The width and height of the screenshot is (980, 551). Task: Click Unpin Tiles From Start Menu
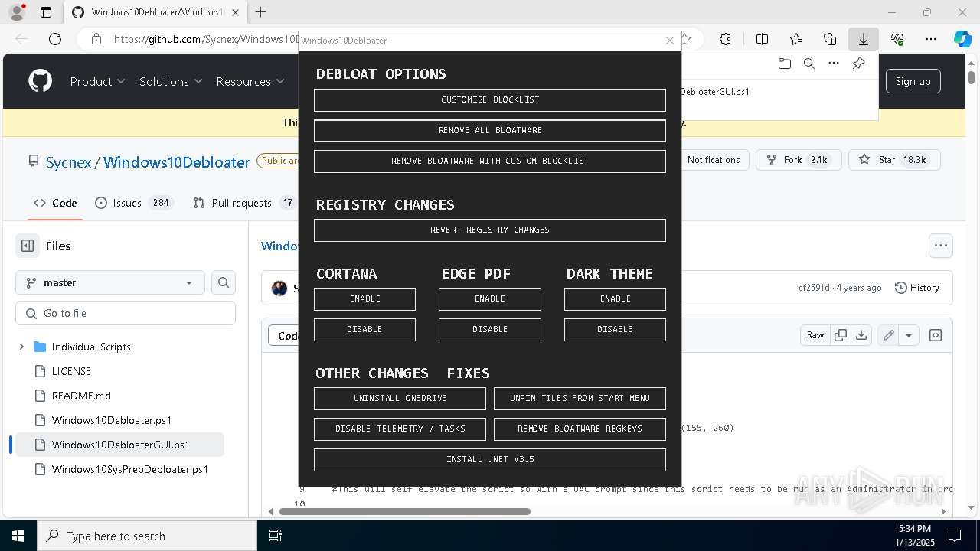click(580, 399)
